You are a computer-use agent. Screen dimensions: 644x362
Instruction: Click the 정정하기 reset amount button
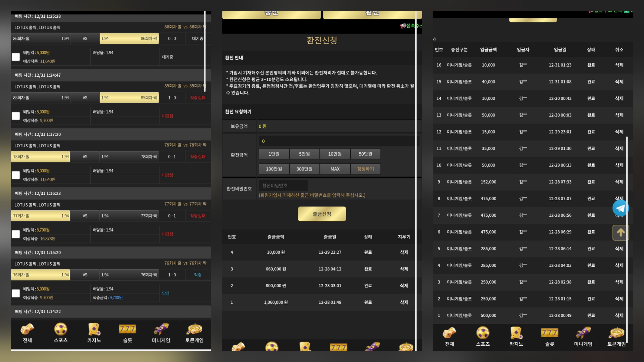[x=365, y=169]
